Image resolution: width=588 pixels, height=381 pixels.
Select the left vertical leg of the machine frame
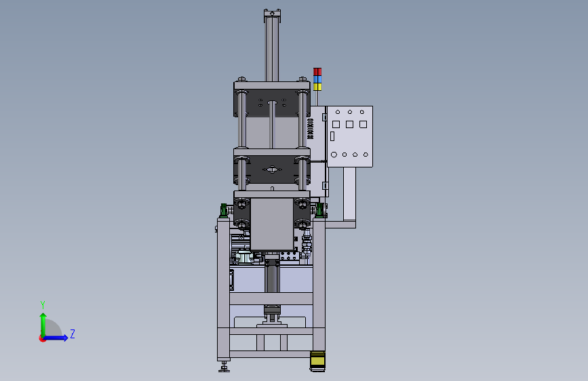click(x=224, y=289)
